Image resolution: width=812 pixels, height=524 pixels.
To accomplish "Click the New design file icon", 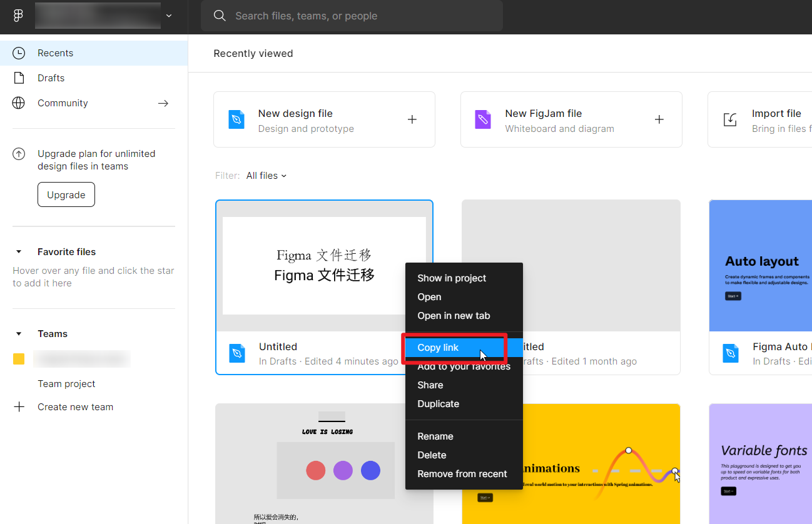I will [x=236, y=119].
